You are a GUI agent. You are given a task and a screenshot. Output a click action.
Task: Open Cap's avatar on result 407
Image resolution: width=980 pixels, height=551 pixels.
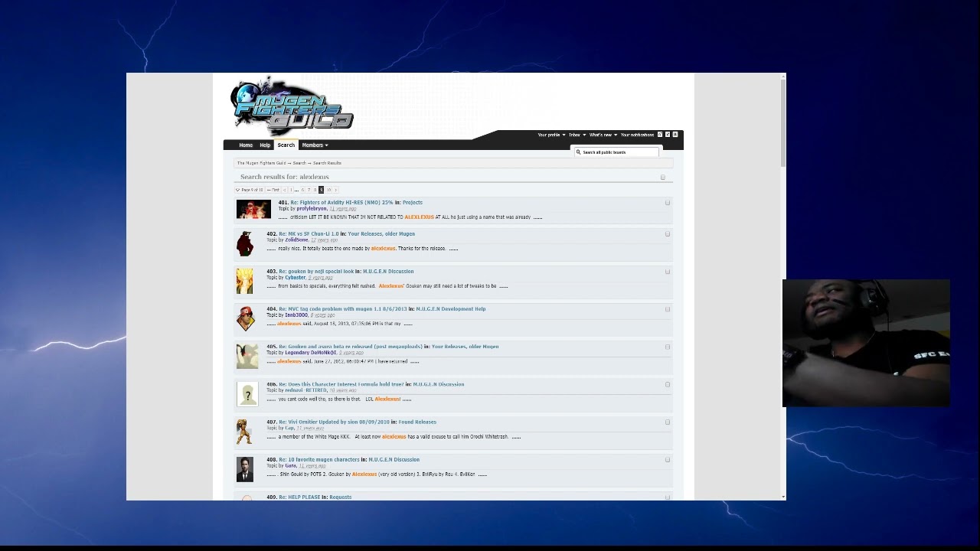pyautogui.click(x=243, y=432)
